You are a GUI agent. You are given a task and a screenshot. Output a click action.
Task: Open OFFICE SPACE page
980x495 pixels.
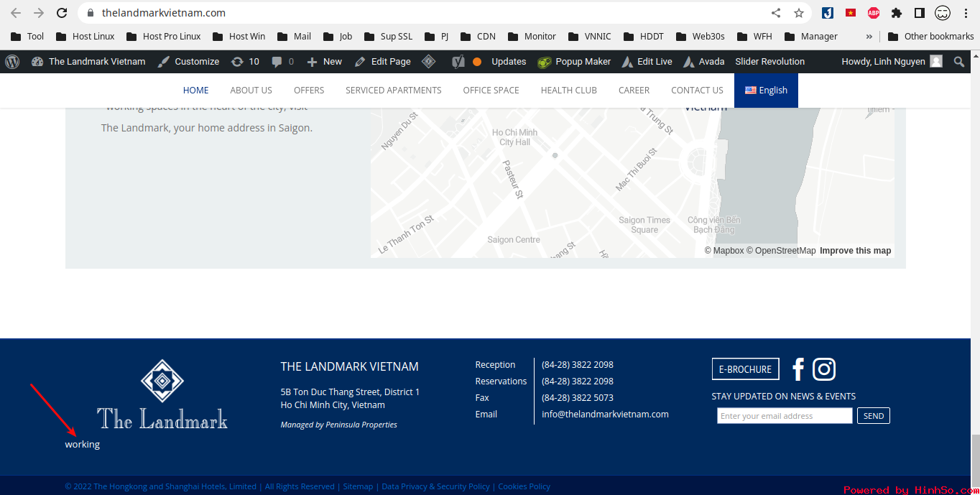point(491,91)
